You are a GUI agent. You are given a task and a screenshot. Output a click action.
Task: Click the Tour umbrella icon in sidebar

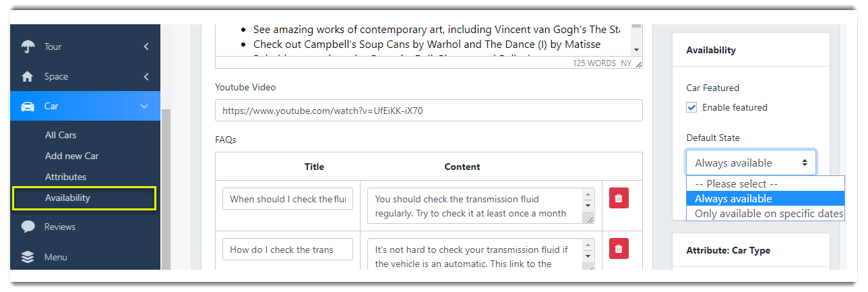(x=28, y=47)
